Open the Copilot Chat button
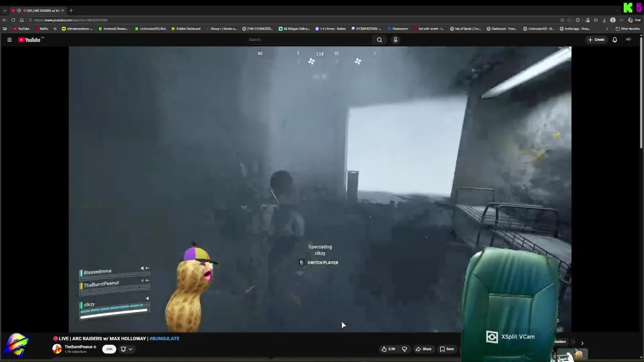The width and height of the screenshot is (644, 362). pyautogui.click(x=633, y=20)
